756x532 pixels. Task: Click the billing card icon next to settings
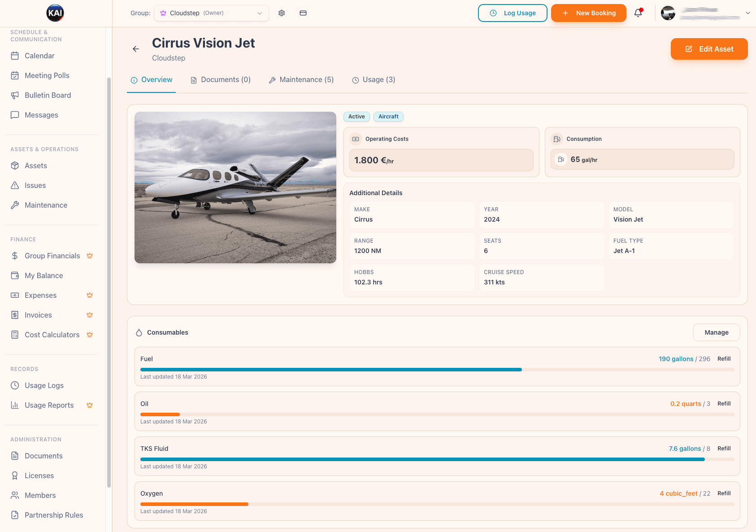point(303,13)
